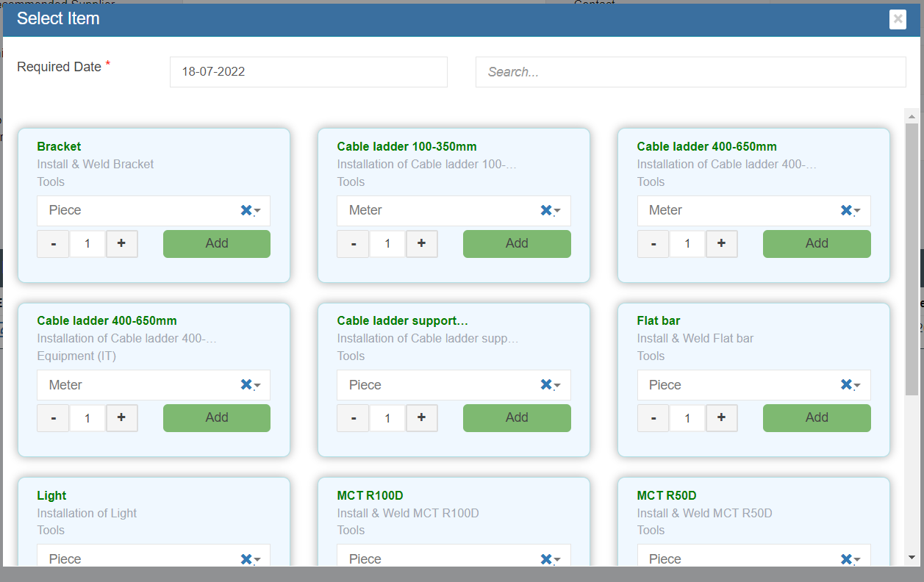924x582 pixels.
Task: Expand unit dropdown on Equipment (IT) cable ladder
Action: (257, 386)
